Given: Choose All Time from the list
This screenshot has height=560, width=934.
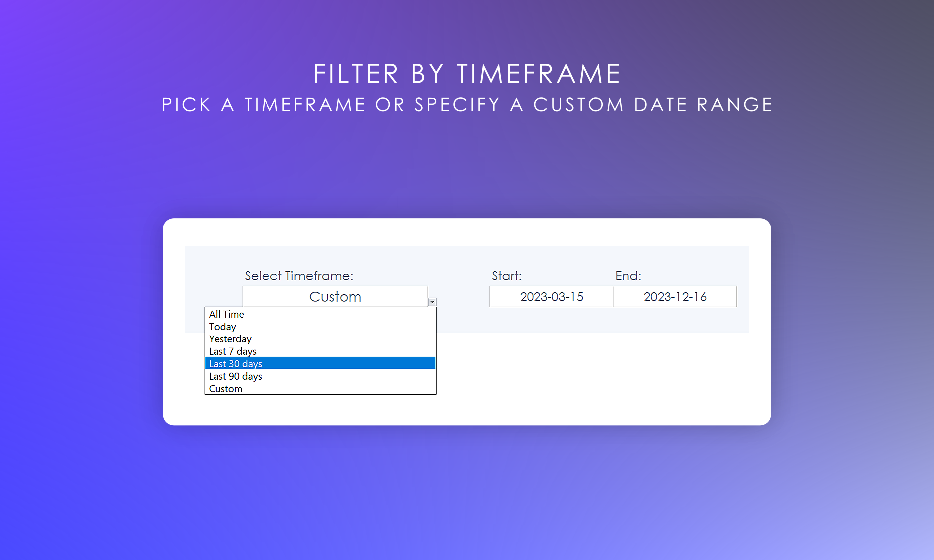Looking at the screenshot, I should [227, 314].
